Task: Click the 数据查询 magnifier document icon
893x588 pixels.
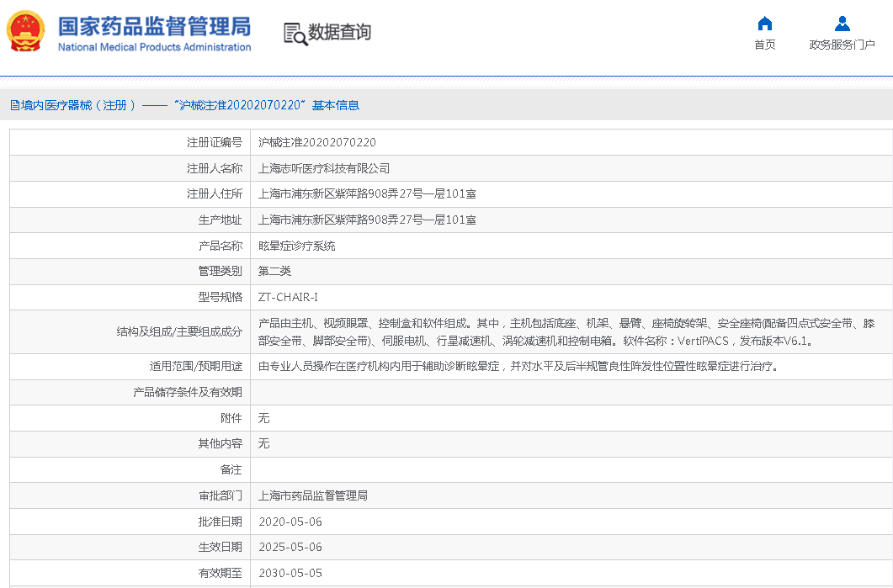Action: [295, 34]
